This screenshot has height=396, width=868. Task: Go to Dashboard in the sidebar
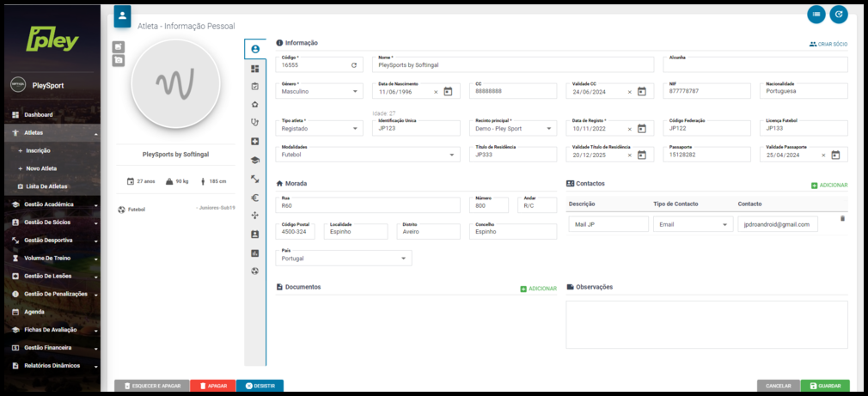[x=38, y=114]
